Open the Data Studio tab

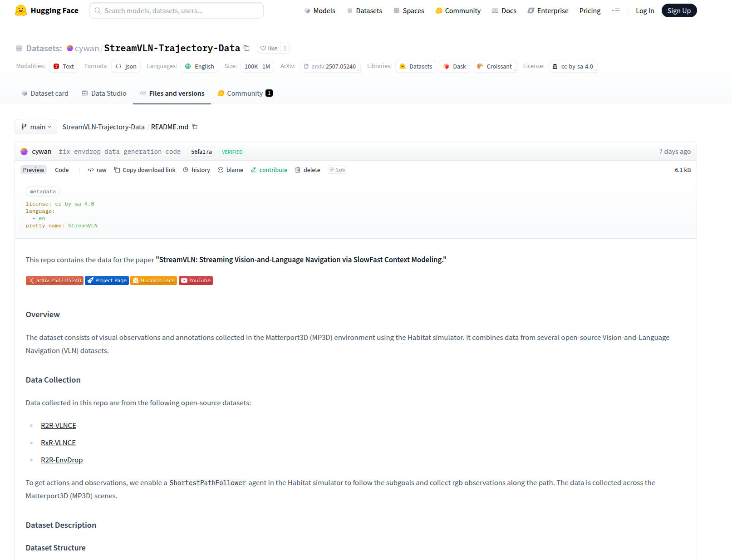click(104, 93)
